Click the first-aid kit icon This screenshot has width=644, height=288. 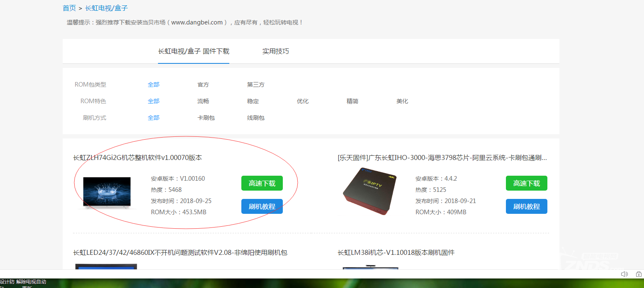pyautogui.click(x=639, y=274)
